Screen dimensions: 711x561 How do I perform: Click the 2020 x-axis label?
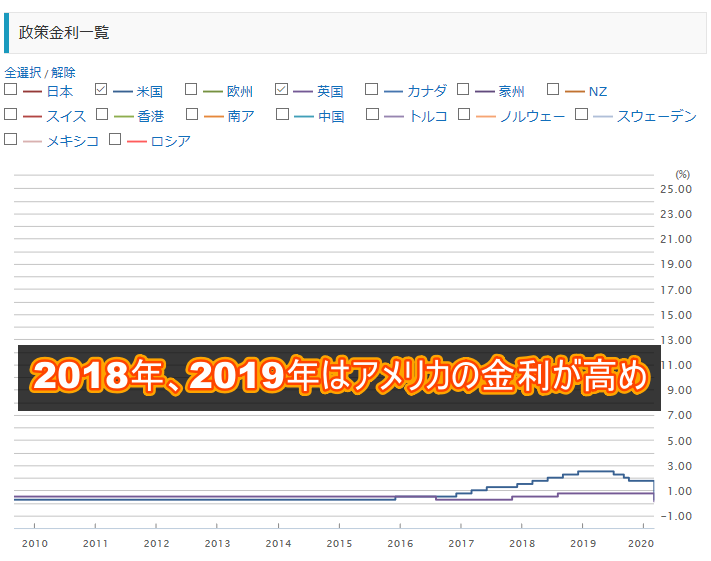[641, 543]
